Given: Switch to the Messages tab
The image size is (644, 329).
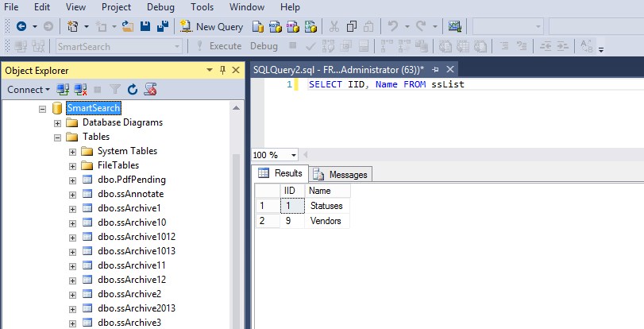Looking at the screenshot, I should pyautogui.click(x=341, y=174).
